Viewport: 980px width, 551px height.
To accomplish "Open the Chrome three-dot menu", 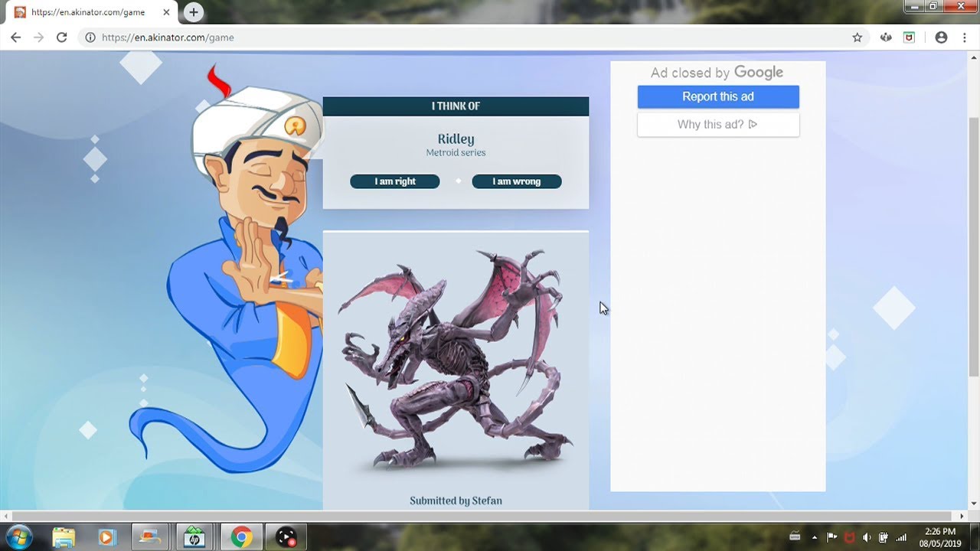I will [x=964, y=37].
